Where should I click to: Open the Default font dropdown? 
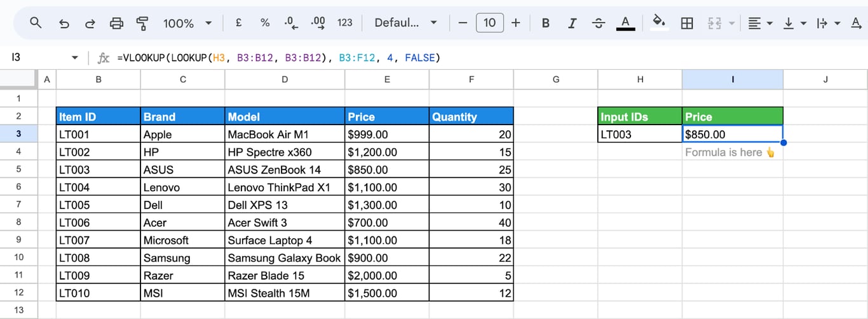click(x=405, y=23)
